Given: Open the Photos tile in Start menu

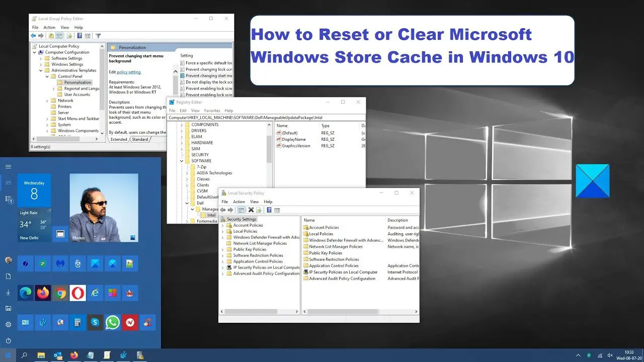Looking at the screenshot, I should 104,208.
